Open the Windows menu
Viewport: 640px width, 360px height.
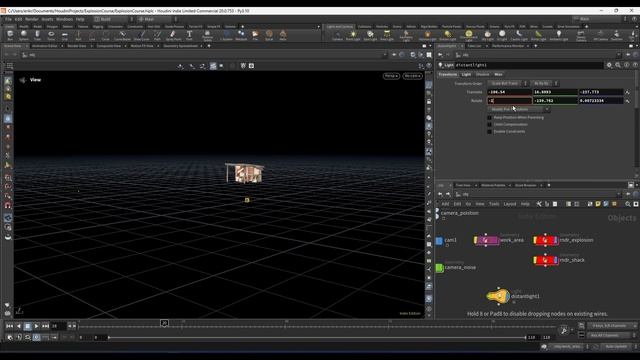coord(64,19)
